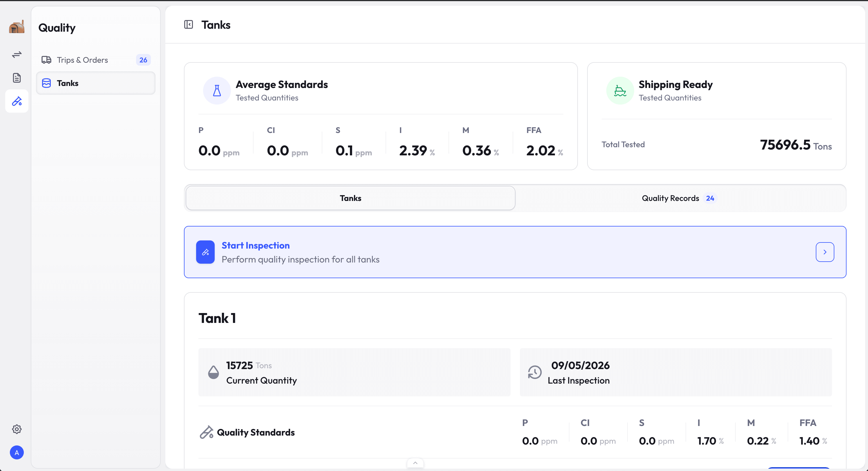The image size is (868, 471).
Task: Click the Tank 1 heading
Action: tap(217, 318)
